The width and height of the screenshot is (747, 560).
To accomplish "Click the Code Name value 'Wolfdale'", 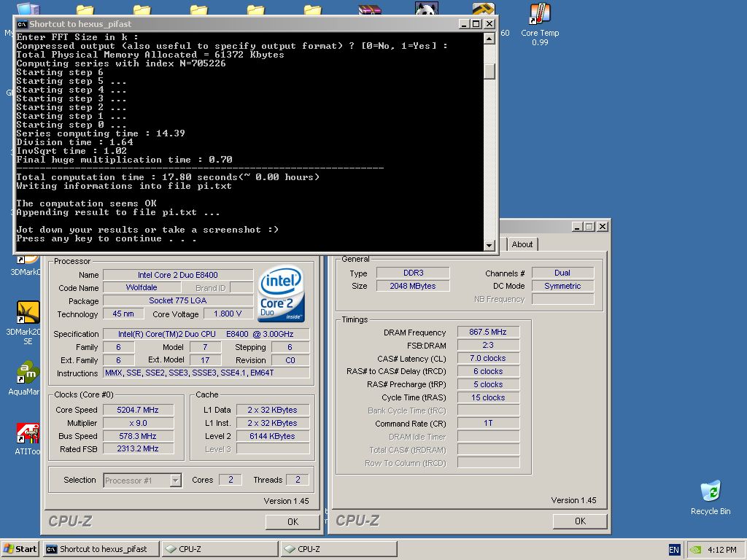I will [x=142, y=287].
